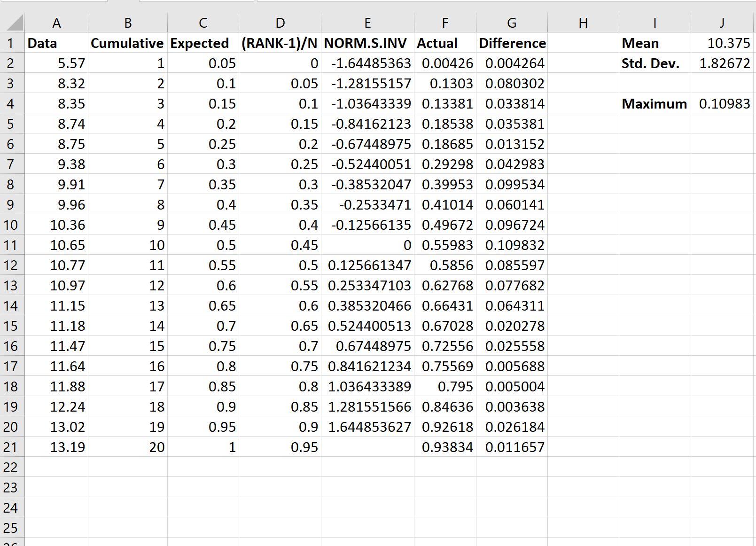Select column header A
This screenshot has height=546, width=756.
56,22
